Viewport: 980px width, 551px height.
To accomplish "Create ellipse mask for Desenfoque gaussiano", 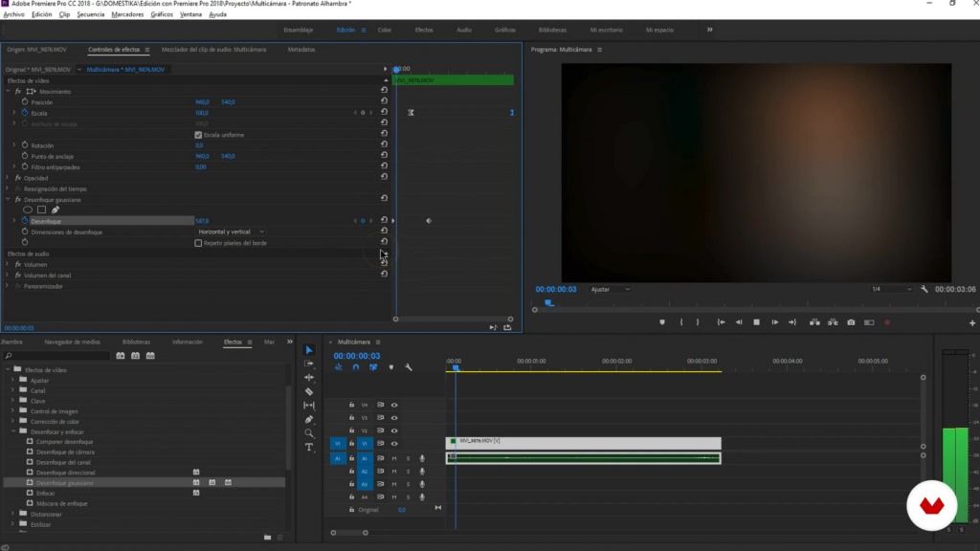I will pos(28,209).
